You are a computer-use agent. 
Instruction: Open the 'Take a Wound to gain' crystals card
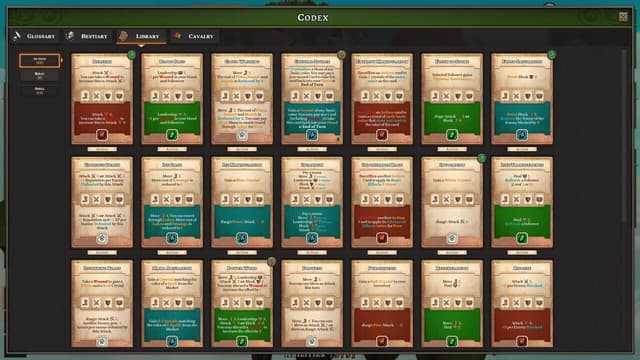102,304
